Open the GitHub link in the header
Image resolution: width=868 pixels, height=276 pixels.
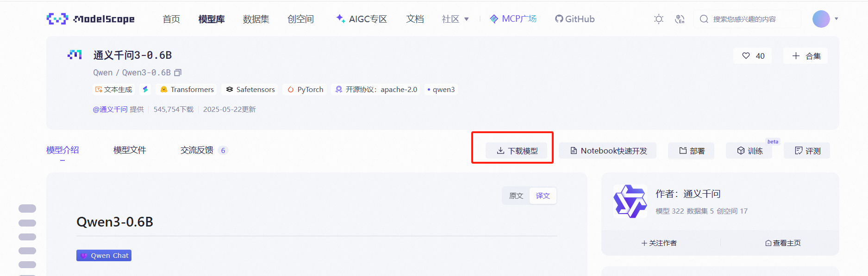(575, 19)
